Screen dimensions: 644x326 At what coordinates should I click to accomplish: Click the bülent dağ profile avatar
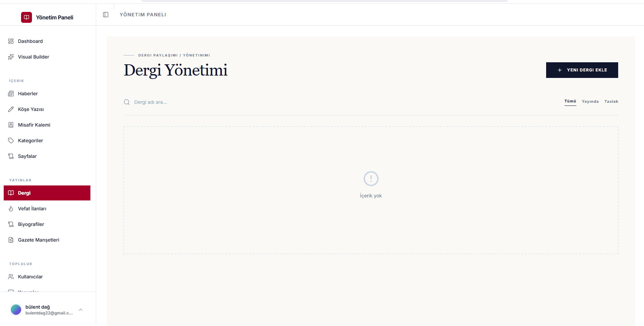click(x=16, y=310)
